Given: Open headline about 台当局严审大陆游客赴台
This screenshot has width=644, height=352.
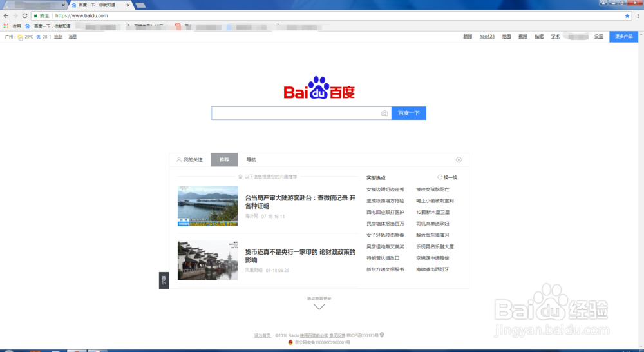Looking at the screenshot, I should (300, 202).
